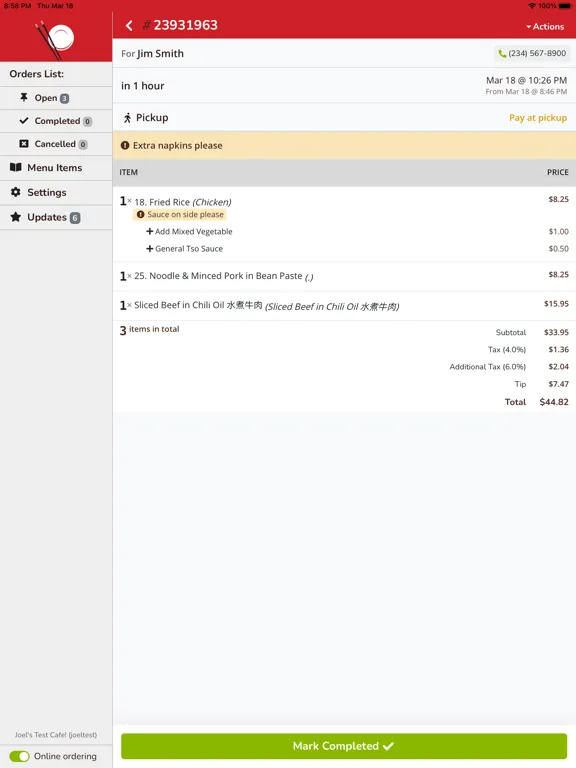Click the Open orders count badge 3
Image resolution: width=576 pixels, height=768 pixels.
pos(64,98)
